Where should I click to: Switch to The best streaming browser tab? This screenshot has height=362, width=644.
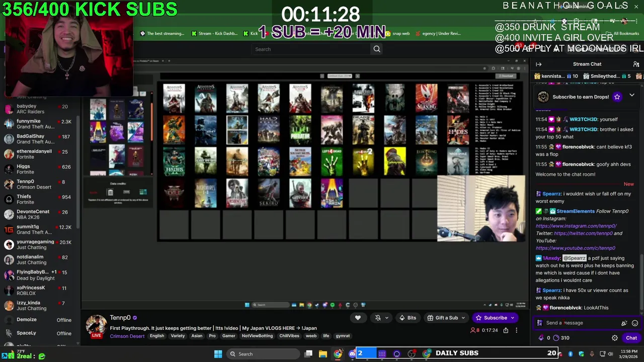162,34
